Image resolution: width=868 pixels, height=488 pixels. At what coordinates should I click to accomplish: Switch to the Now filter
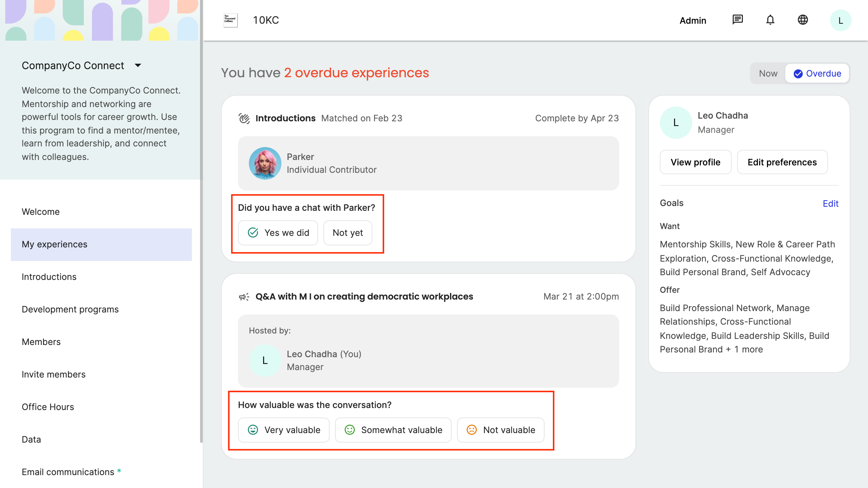[x=768, y=73]
